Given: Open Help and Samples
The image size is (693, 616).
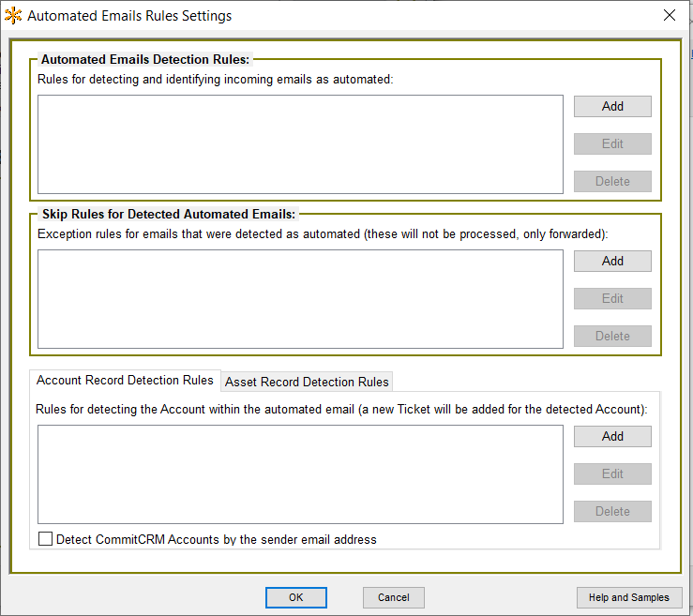Looking at the screenshot, I should pyautogui.click(x=628, y=597).
